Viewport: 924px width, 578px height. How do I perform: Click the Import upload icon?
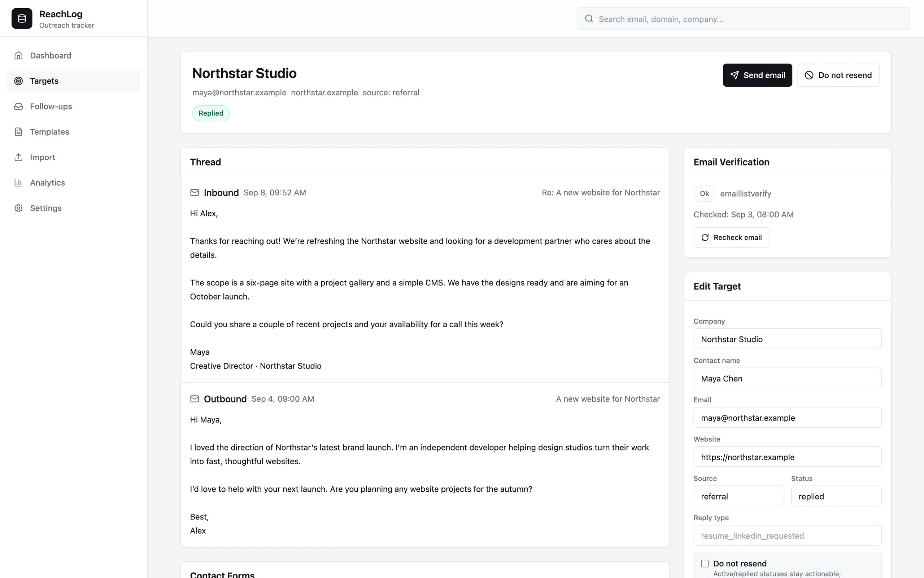tap(18, 157)
